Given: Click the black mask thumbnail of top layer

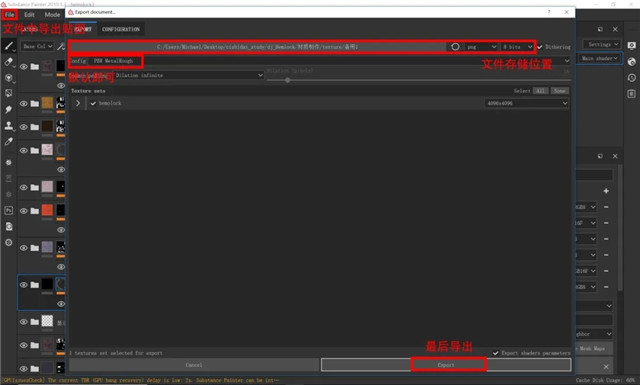Looking at the screenshot, I should click(61, 65).
